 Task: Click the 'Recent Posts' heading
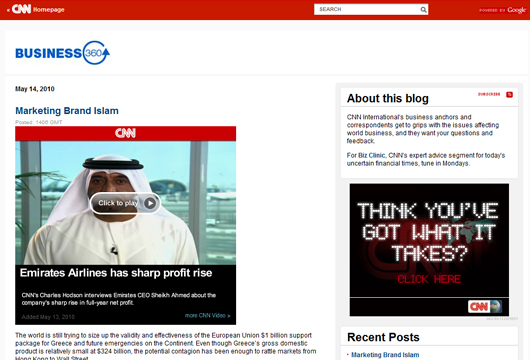pyautogui.click(x=383, y=337)
